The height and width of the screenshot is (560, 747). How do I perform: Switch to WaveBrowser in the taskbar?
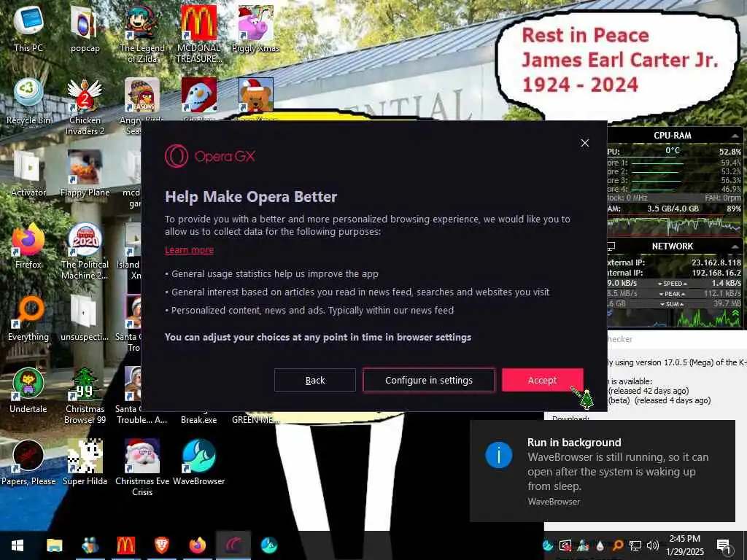(269, 545)
